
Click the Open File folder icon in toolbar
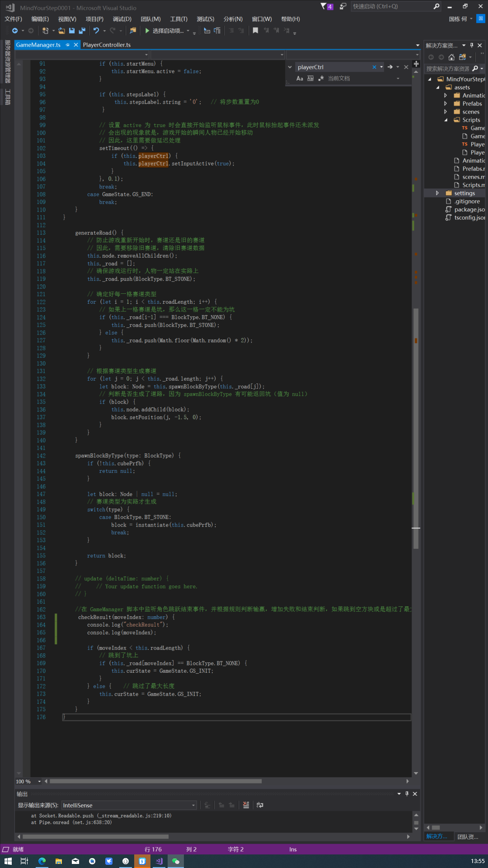pos(61,31)
